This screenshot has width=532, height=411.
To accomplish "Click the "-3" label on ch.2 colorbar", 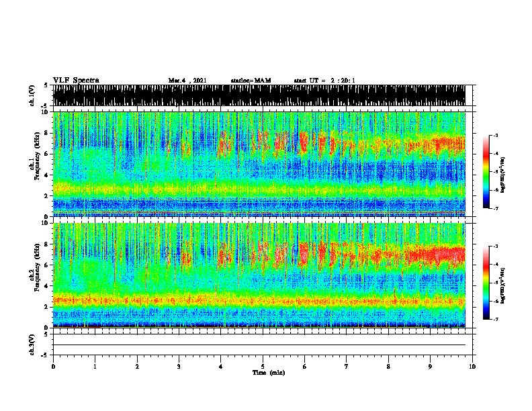I will [x=496, y=246].
